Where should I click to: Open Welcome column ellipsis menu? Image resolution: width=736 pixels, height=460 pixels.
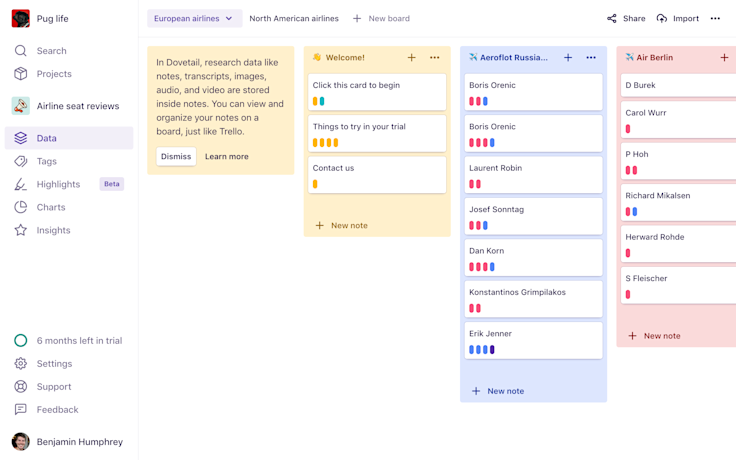(435, 57)
